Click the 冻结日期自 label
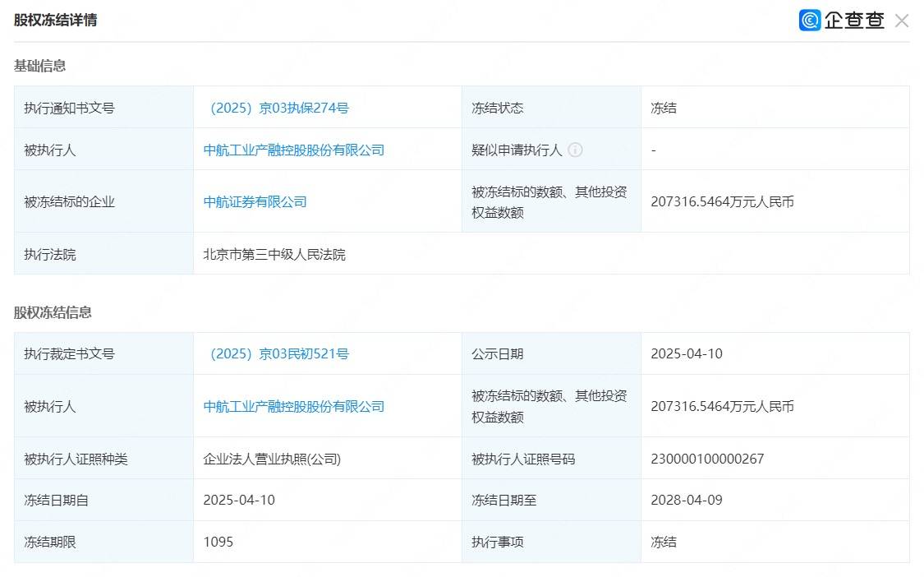Screen dimensions: 924x577 tap(56, 501)
